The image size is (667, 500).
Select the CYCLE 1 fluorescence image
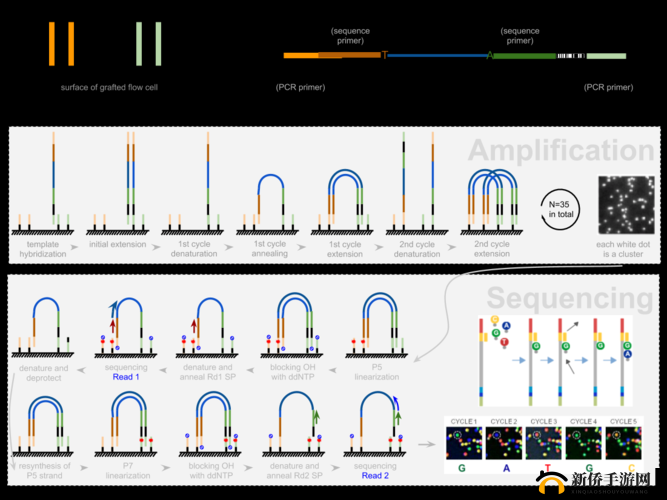coord(461,440)
